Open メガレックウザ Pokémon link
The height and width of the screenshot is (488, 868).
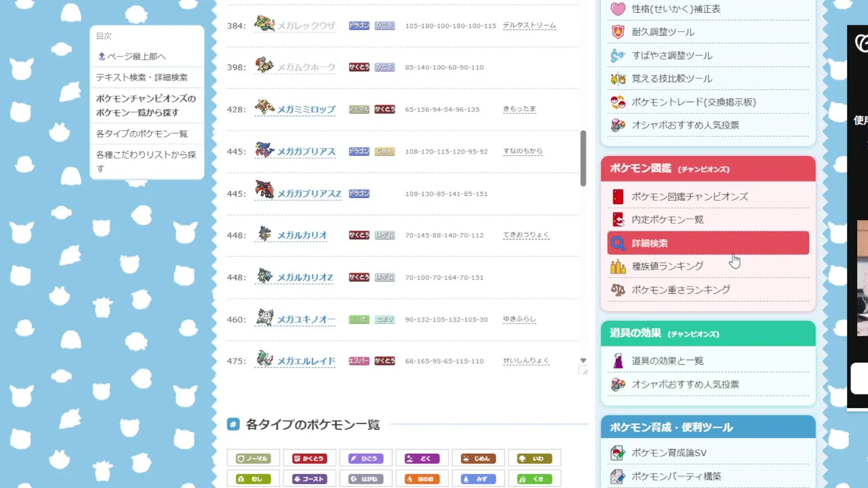(x=306, y=26)
